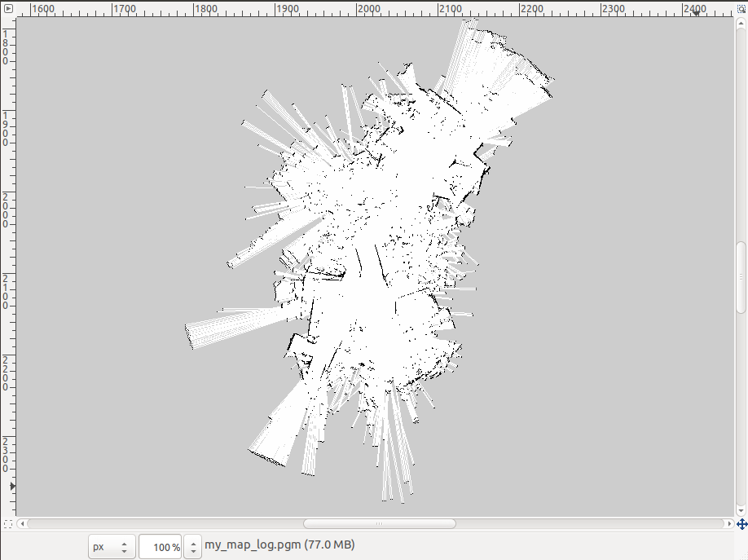
Task: Increase zoom using the stepper up arrow
Action: pos(192,542)
